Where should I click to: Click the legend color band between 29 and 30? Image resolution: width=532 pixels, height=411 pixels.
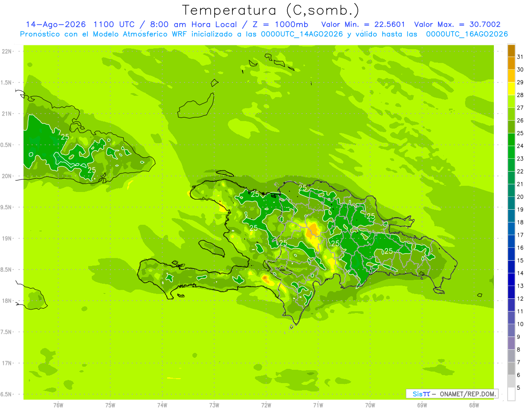511,76
